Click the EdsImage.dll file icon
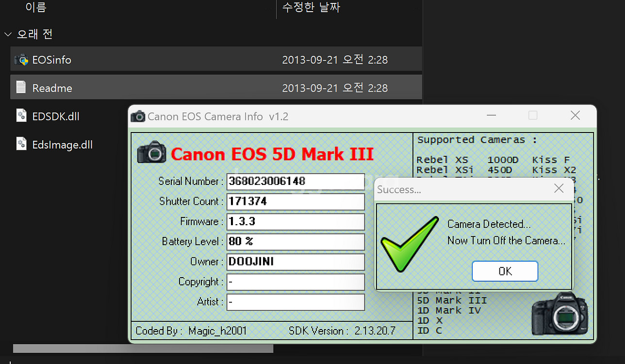Screen dimensions: 625x364 tap(21, 144)
